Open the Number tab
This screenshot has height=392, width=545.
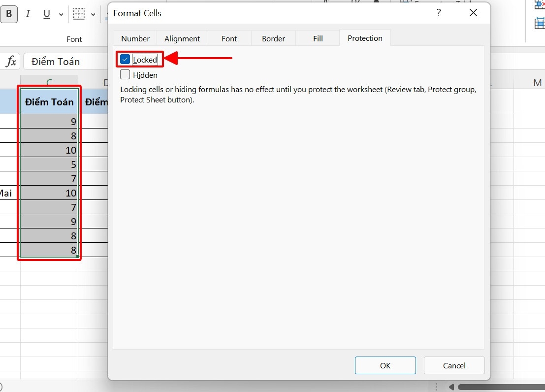click(x=135, y=38)
